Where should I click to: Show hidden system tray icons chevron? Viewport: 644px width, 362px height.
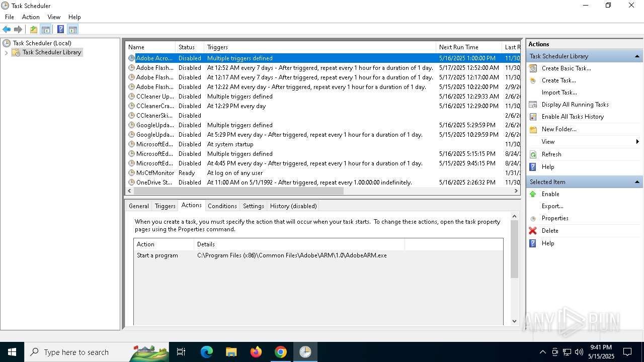coord(543,352)
